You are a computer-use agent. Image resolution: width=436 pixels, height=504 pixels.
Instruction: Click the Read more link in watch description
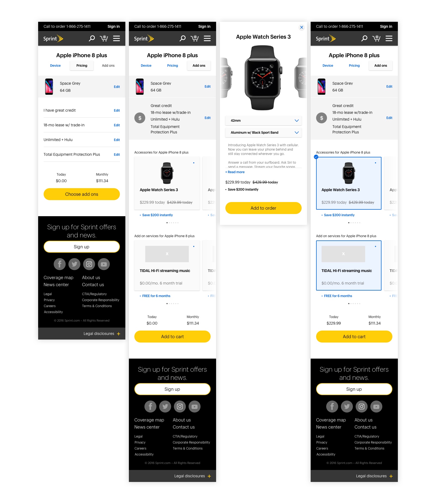(x=235, y=172)
